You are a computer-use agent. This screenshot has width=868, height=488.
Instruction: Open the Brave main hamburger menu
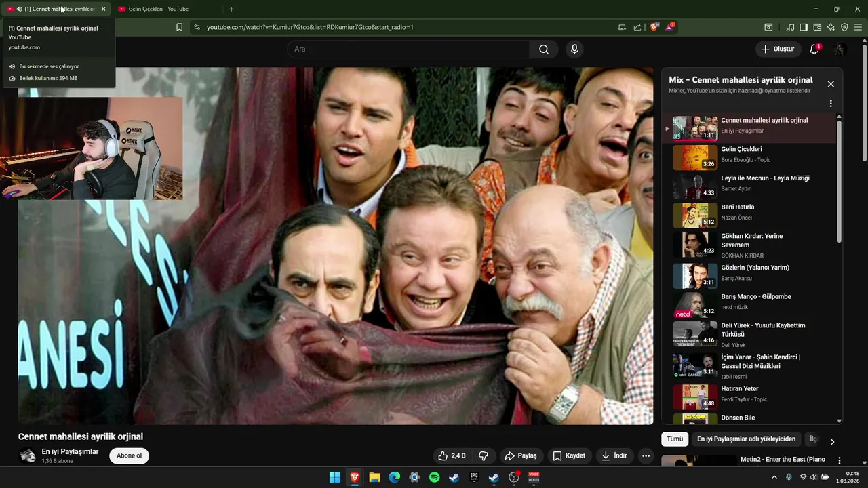(859, 27)
